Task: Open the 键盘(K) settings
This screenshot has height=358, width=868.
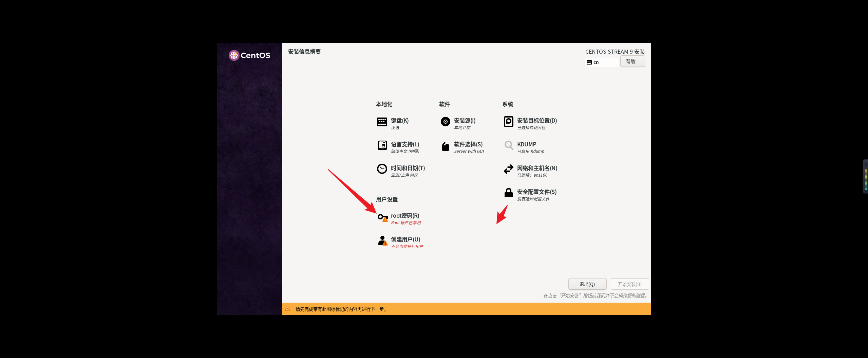Action: click(x=399, y=121)
